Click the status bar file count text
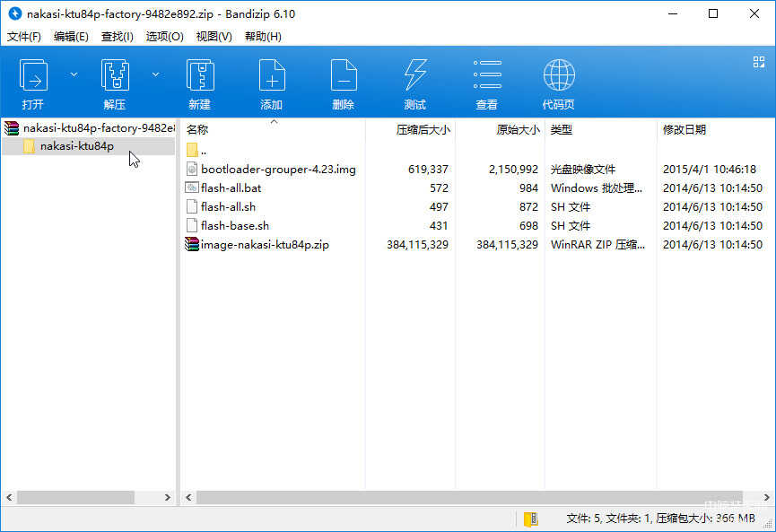776x532 pixels. pos(660,519)
